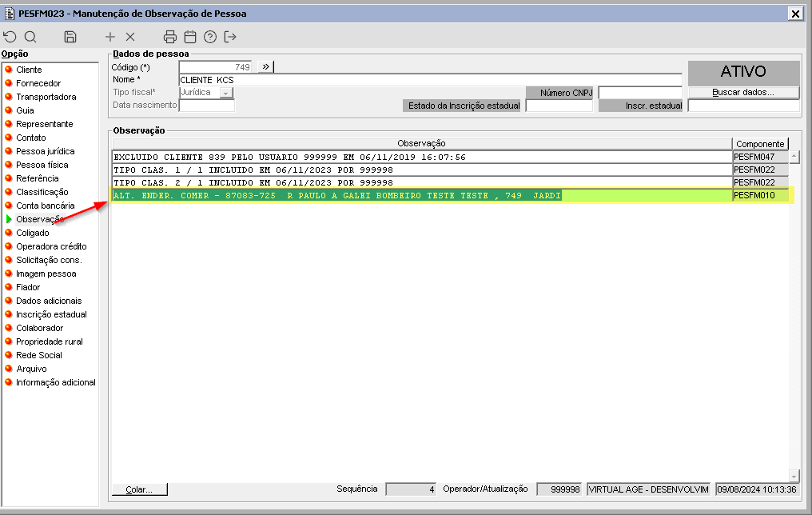This screenshot has height=515, width=812.
Task: Open the Coligado option
Action: point(33,233)
